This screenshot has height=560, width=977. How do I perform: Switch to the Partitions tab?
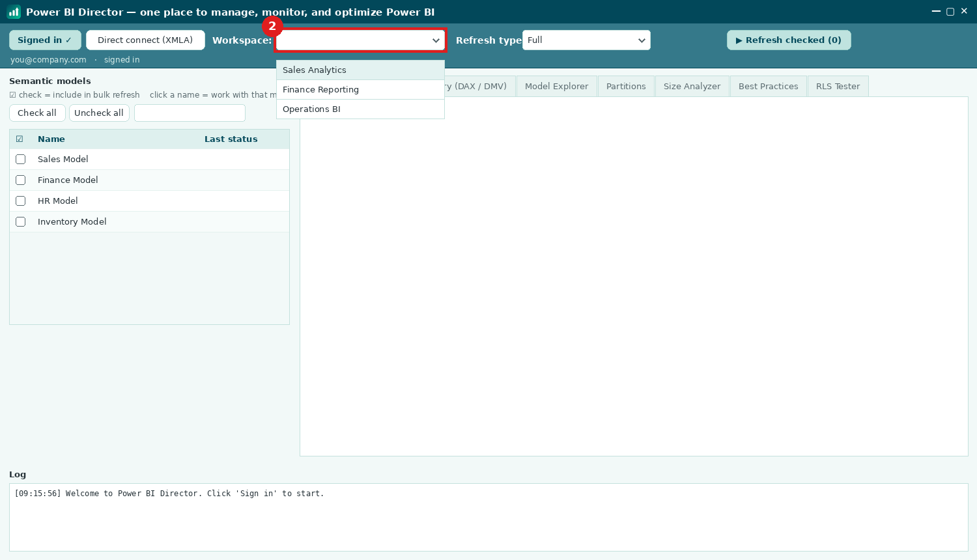pos(626,86)
